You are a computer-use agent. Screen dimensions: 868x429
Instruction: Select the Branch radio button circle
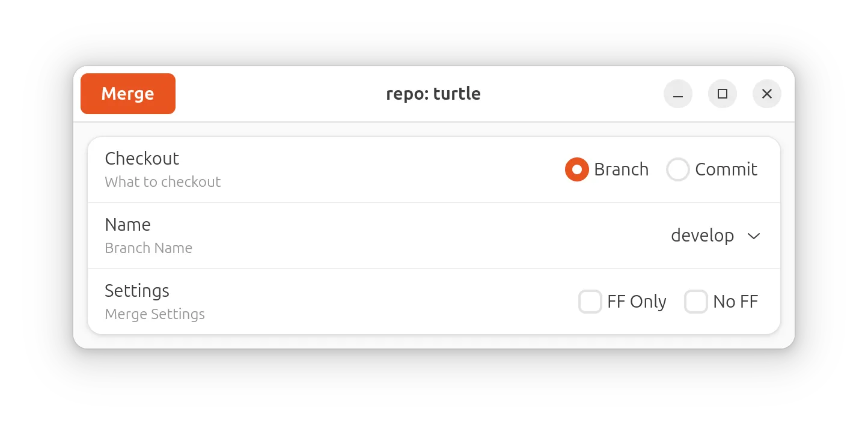click(577, 169)
